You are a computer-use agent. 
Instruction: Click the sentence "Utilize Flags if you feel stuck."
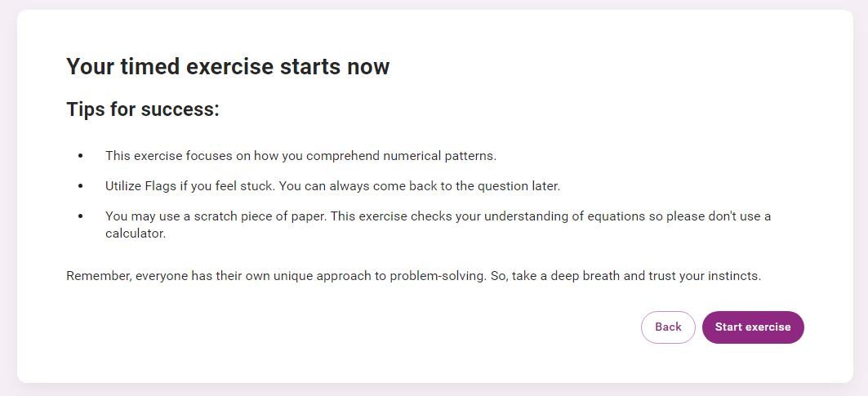(x=191, y=186)
